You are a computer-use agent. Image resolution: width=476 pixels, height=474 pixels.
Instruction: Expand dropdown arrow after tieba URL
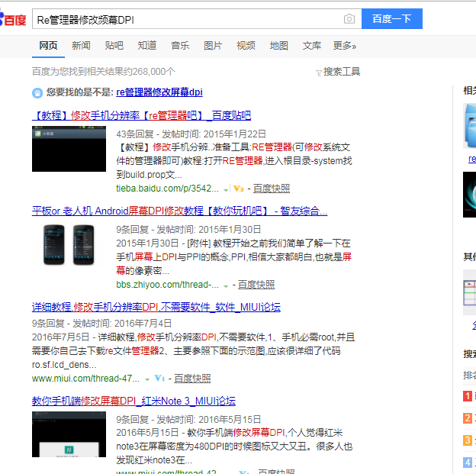click(226, 189)
